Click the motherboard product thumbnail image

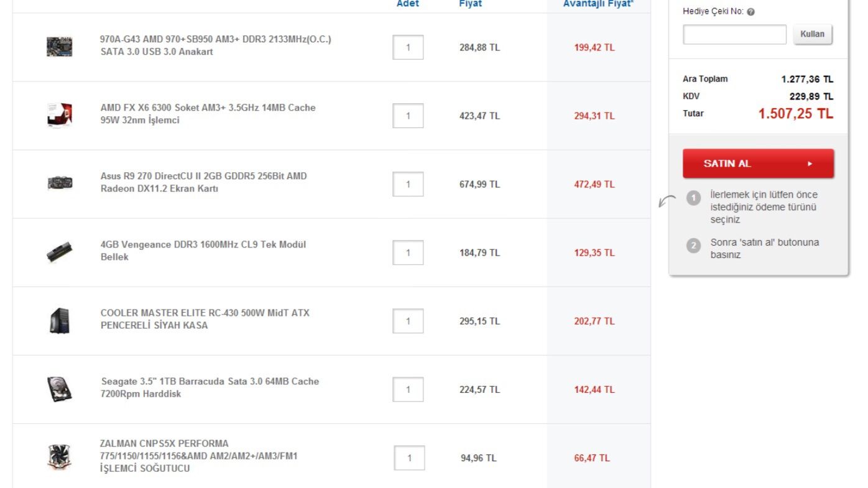[60, 47]
